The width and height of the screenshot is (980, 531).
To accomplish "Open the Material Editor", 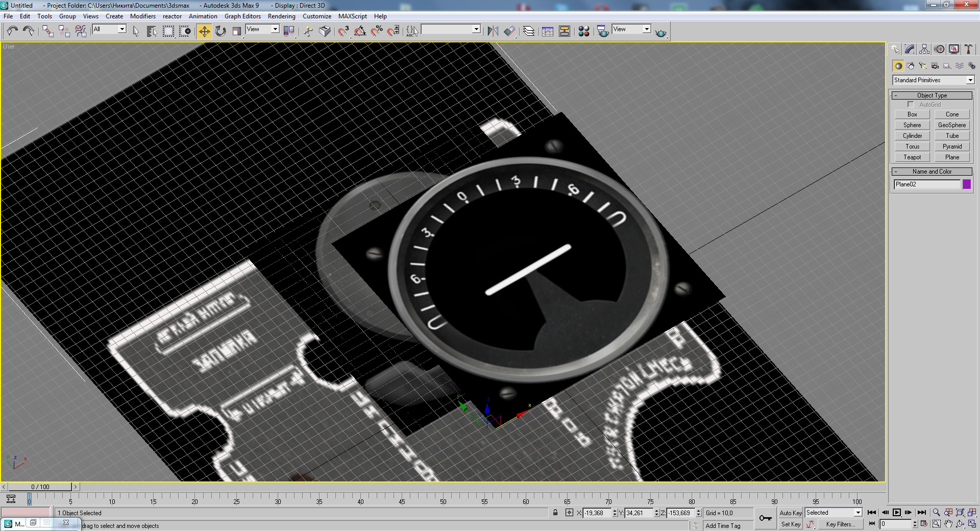I will (584, 31).
